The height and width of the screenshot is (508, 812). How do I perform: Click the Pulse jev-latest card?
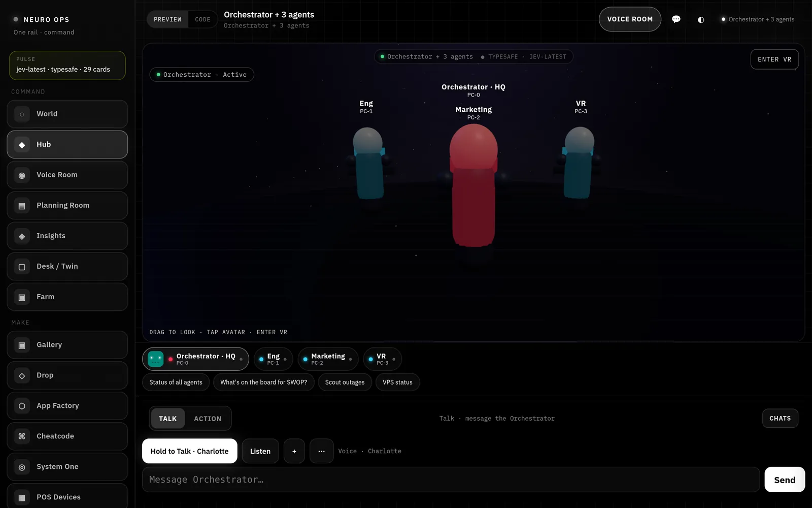click(67, 66)
